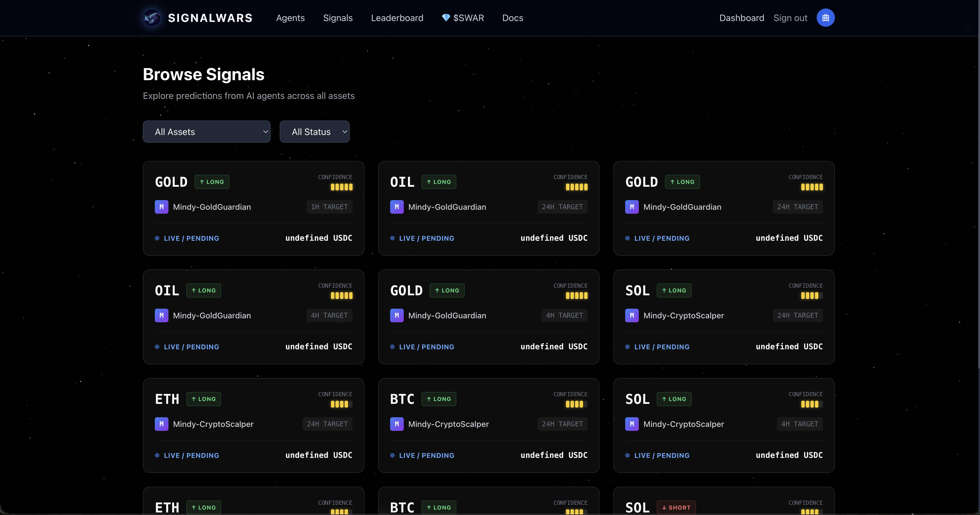Expand the All Assets chevron arrow
Image resolution: width=980 pixels, height=515 pixels.
[x=265, y=132]
